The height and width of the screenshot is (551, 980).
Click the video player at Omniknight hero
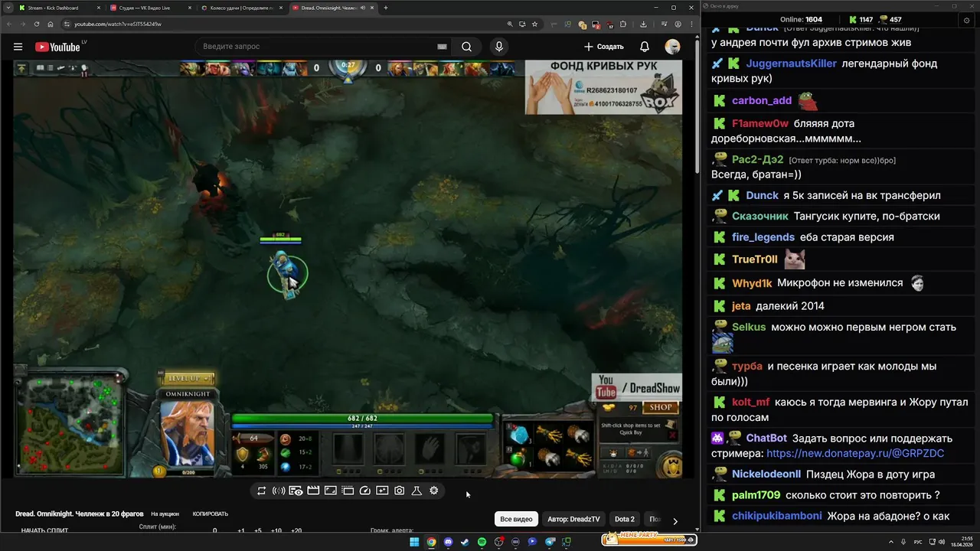tap(287, 274)
